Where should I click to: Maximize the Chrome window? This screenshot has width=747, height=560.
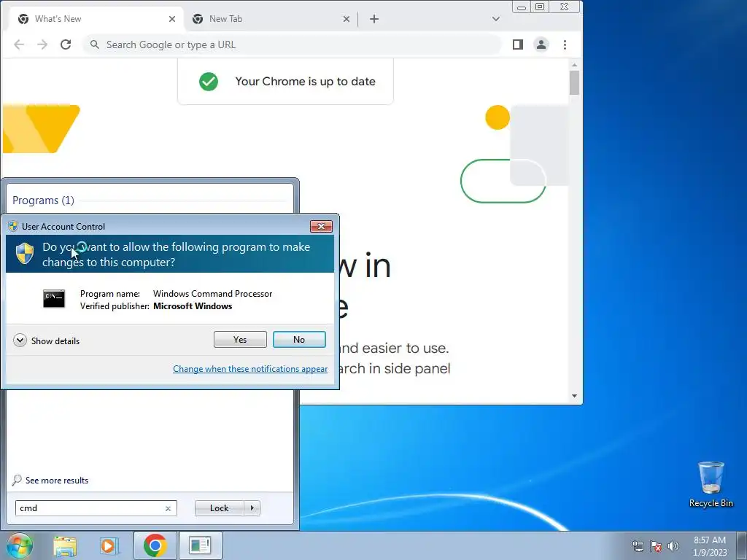point(540,7)
